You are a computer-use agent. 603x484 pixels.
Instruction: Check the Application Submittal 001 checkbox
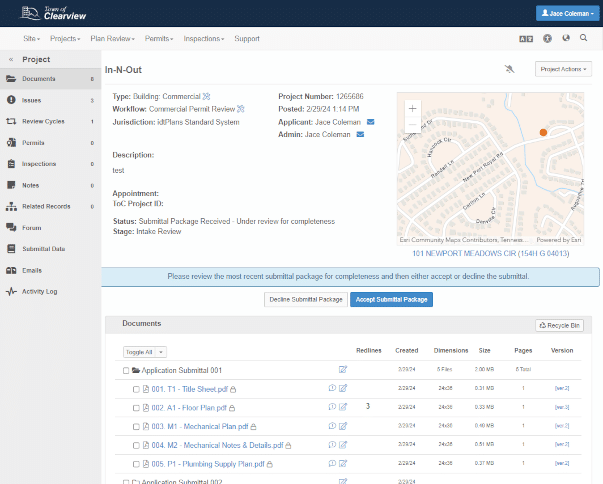(126, 370)
